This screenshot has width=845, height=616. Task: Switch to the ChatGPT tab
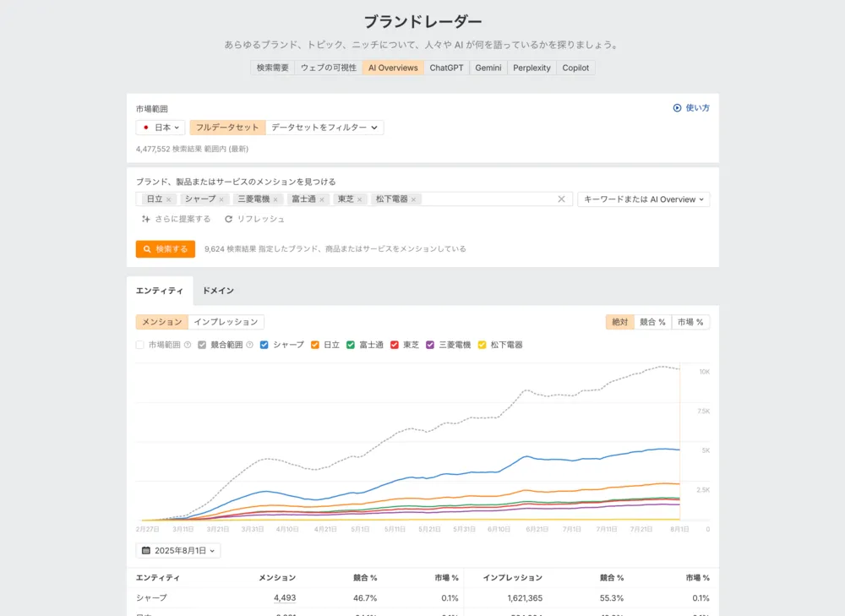pos(446,68)
